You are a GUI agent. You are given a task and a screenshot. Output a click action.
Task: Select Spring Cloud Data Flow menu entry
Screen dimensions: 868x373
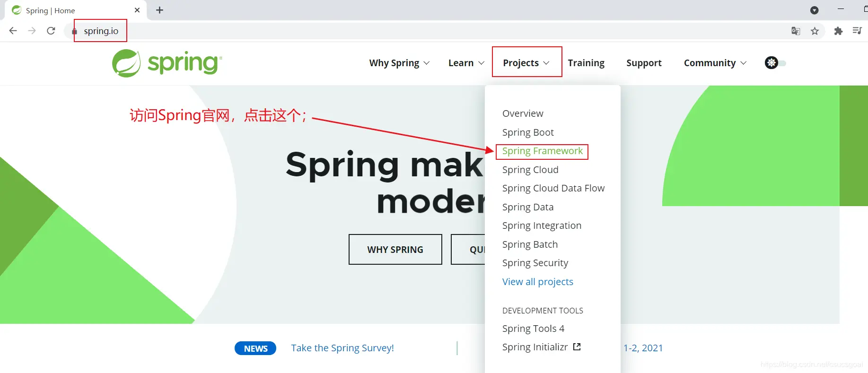point(553,188)
